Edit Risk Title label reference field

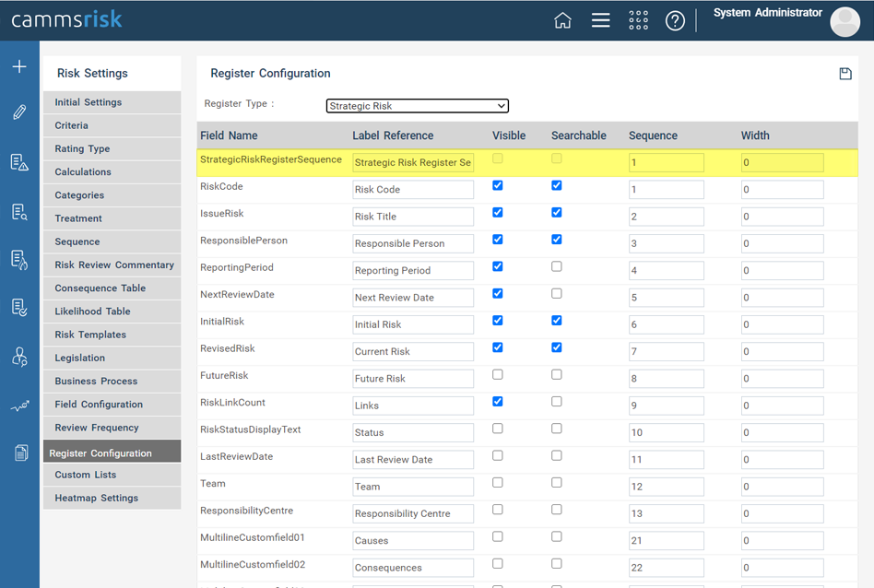[413, 217]
